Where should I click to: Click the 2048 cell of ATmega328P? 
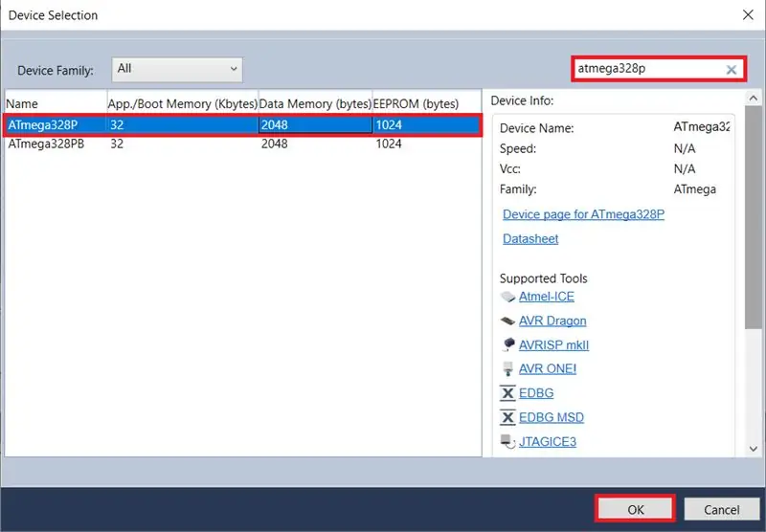pyautogui.click(x=315, y=125)
